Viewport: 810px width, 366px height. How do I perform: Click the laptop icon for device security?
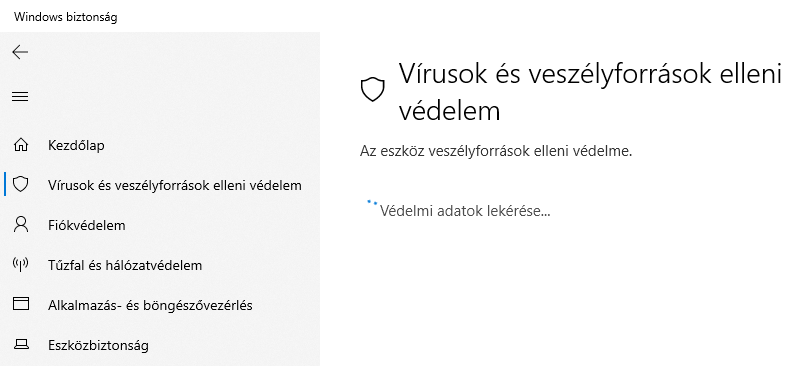(x=21, y=344)
